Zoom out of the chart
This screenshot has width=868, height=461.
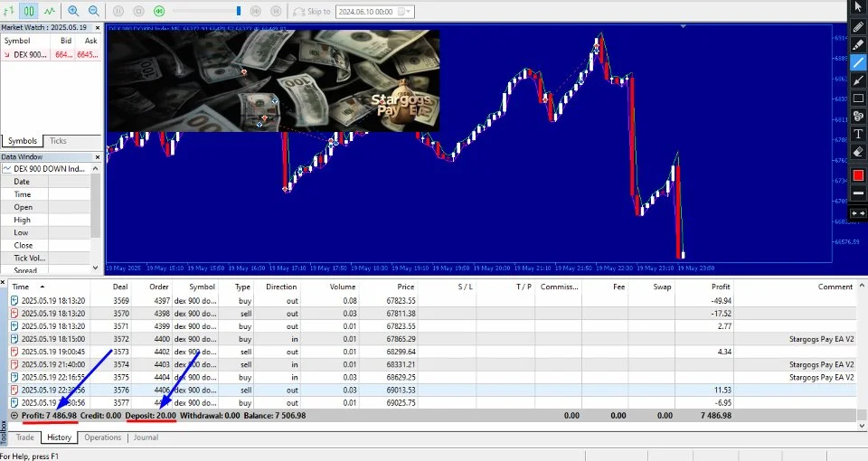pos(94,11)
